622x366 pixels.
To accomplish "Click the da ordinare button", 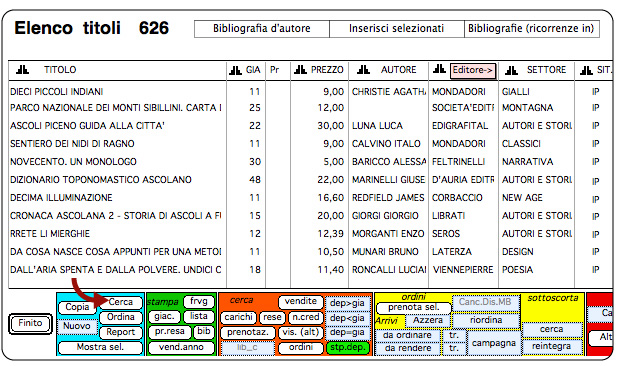I will point(407,335).
